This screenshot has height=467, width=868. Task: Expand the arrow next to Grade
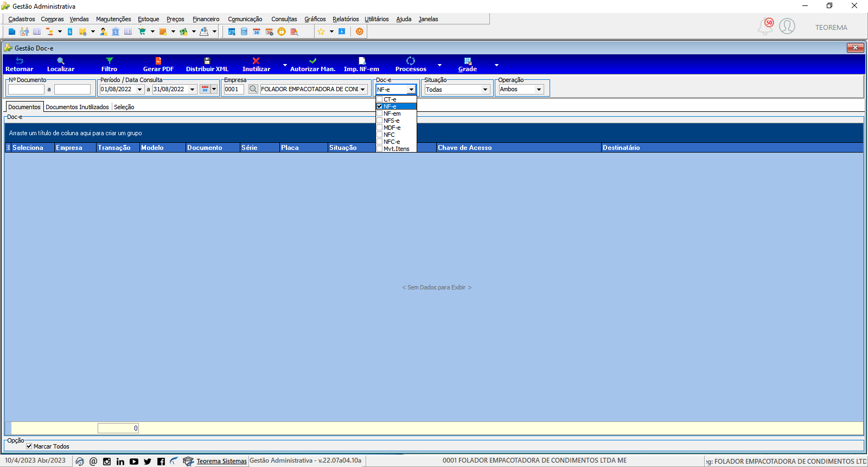(496, 65)
